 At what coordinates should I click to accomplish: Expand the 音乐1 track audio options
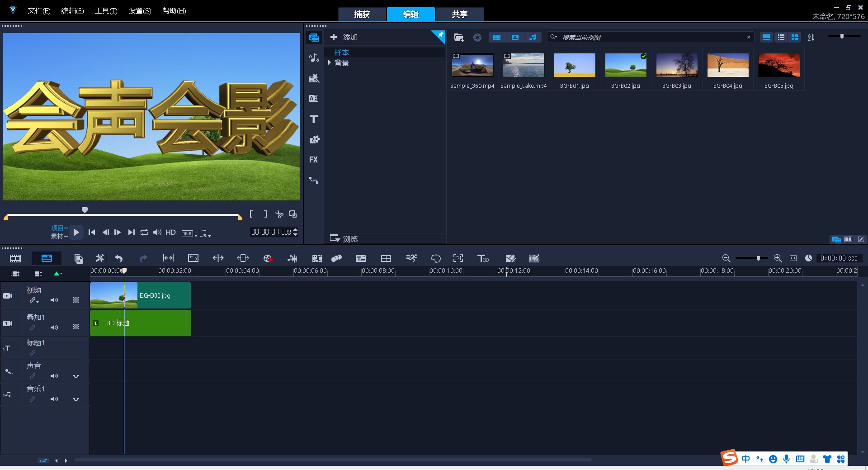76,399
